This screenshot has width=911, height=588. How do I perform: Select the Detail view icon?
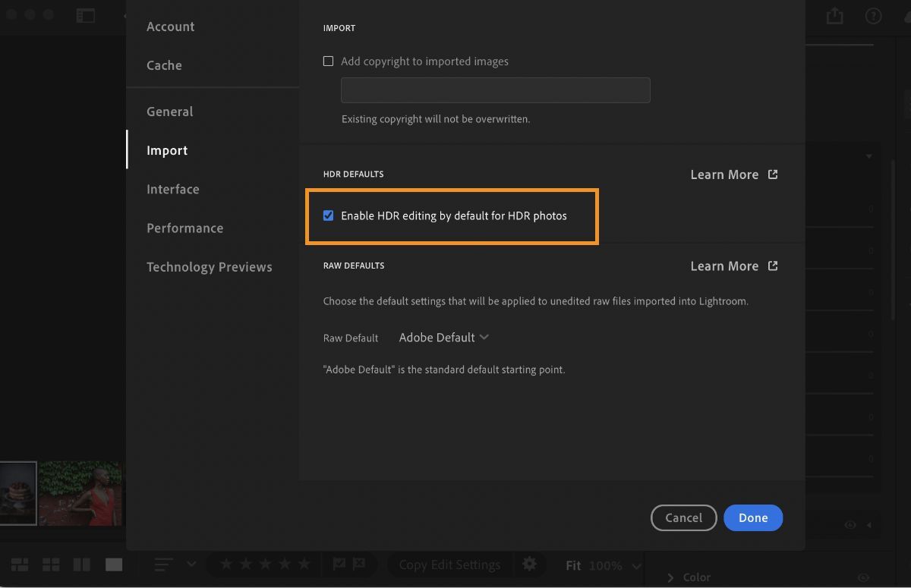[x=114, y=564]
